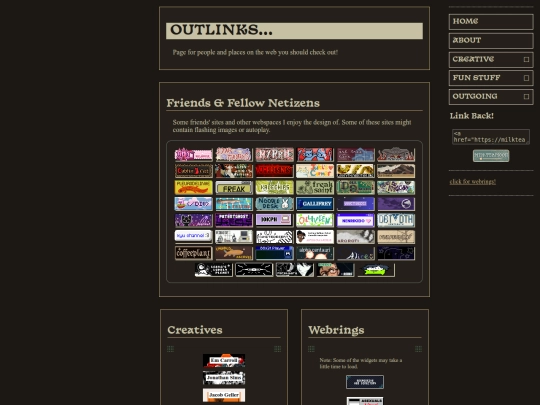The image size is (540, 405).
Task: Click the OUTLINKS... page heading
Action: tap(221, 30)
